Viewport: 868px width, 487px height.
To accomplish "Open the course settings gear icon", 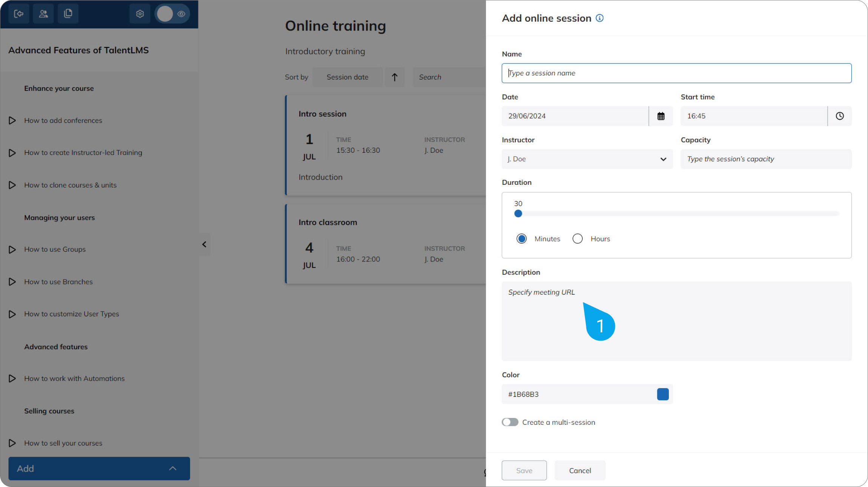I will pos(140,14).
